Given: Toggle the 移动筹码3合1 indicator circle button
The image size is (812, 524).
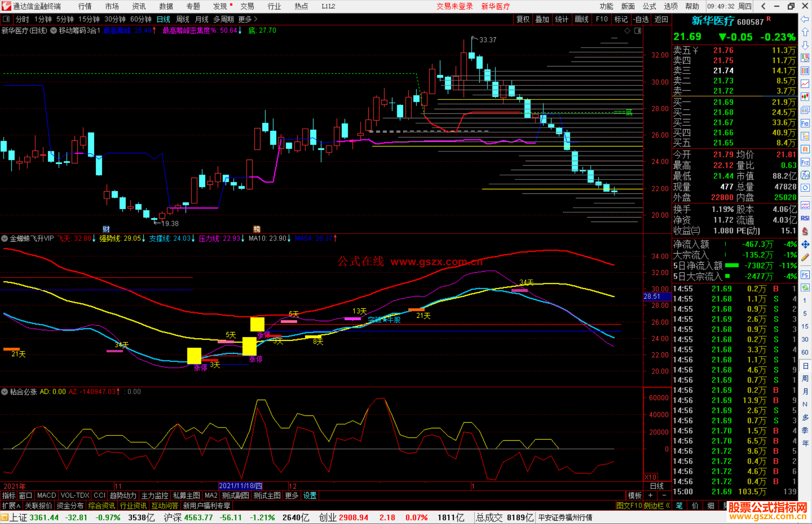Looking at the screenshot, I should tap(53, 31).
